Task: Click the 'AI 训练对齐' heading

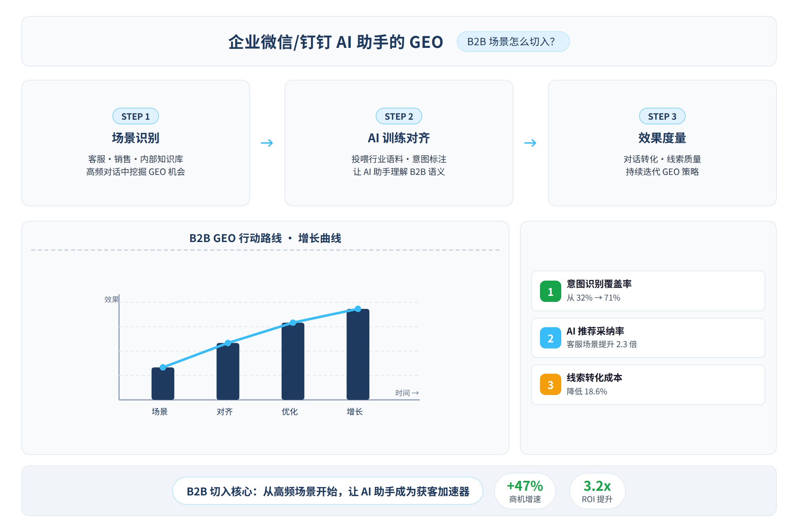Action: coord(399,138)
